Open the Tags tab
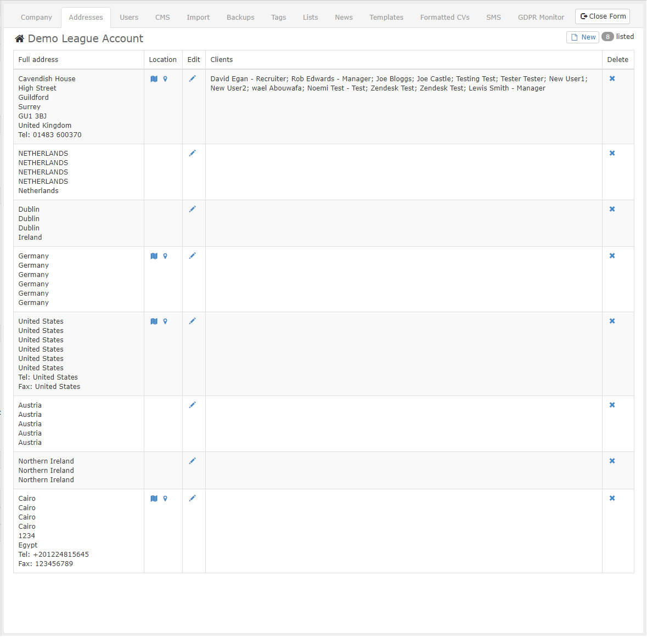 point(279,18)
